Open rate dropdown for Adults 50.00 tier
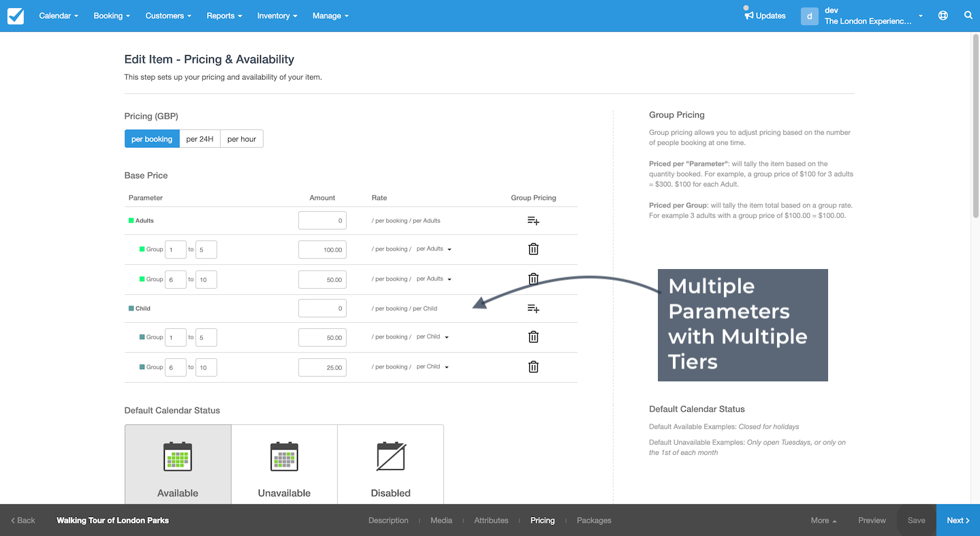 pyautogui.click(x=434, y=279)
